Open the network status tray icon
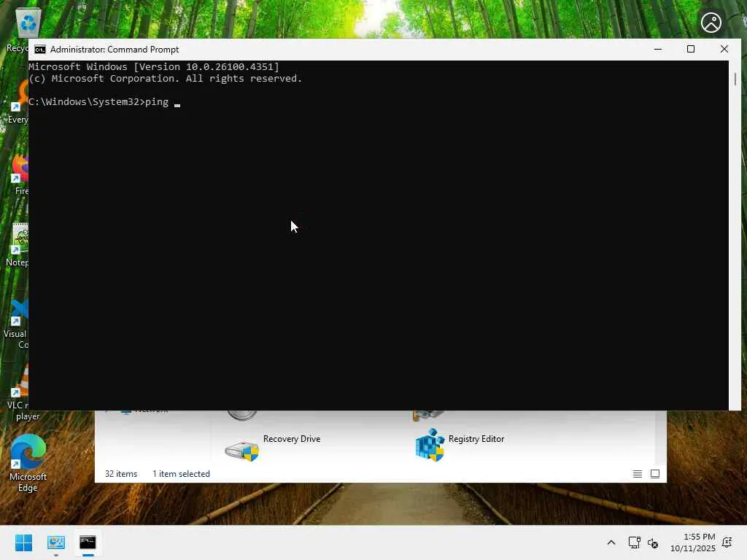Image resolution: width=747 pixels, height=560 pixels. 634,542
